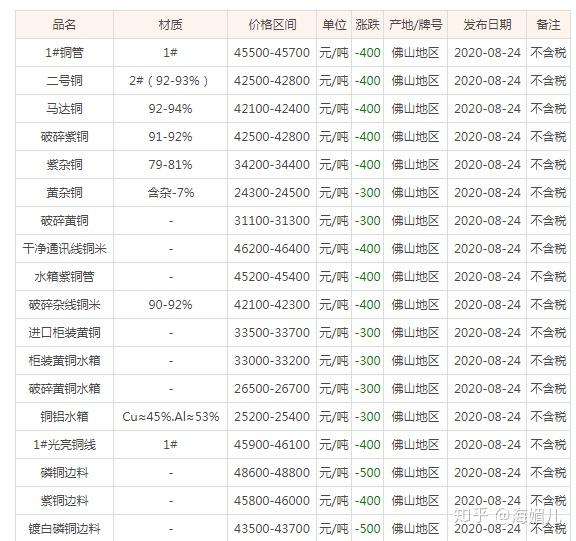
Task: Click the 水箱紫铜管 product name
Action: point(64,277)
